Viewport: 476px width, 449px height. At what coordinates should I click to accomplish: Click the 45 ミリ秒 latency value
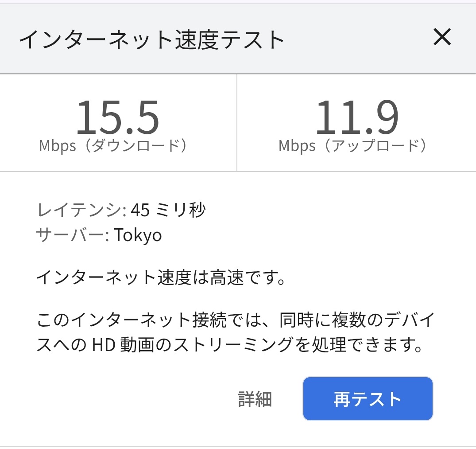(168, 211)
